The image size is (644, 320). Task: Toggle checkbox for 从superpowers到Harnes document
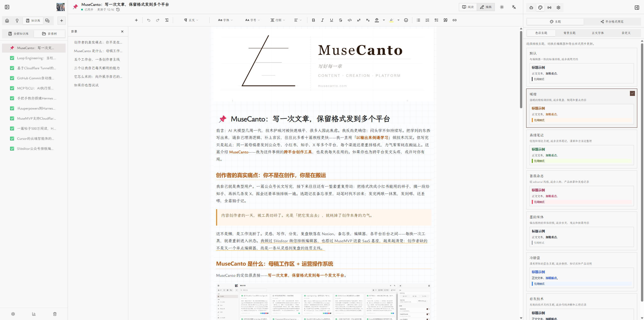tap(12, 108)
